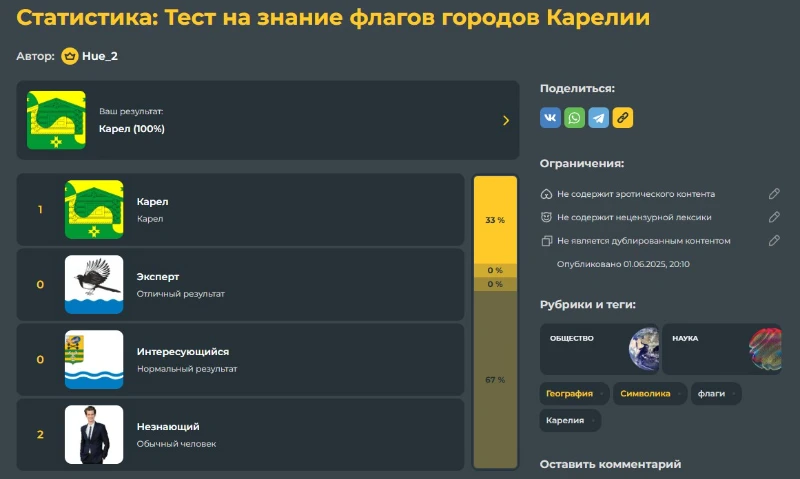The image size is (800, 479).
Task: Click the Незнающий result title
Action: click(168, 427)
